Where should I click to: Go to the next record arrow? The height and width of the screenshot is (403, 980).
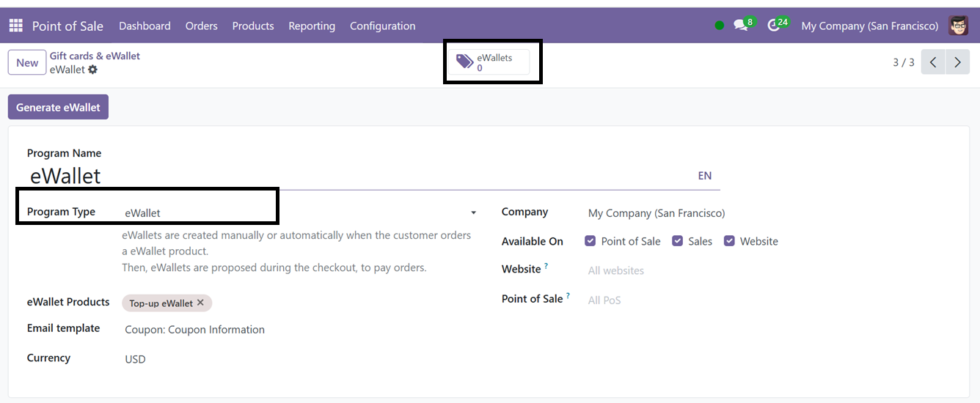957,62
